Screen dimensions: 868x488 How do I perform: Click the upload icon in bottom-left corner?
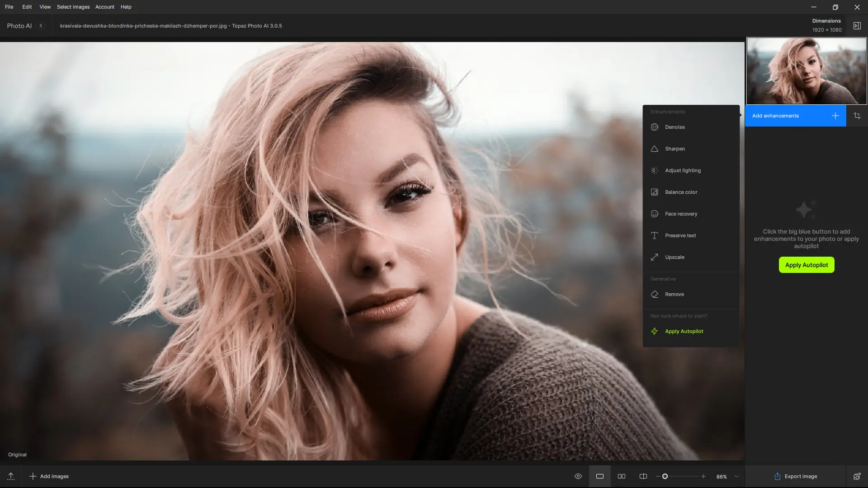(x=11, y=476)
